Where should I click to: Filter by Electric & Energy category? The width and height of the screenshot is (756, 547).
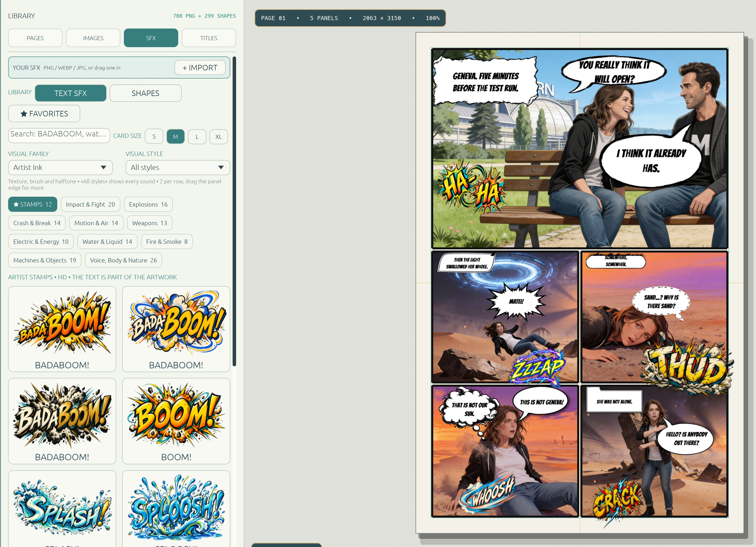pyautogui.click(x=41, y=242)
